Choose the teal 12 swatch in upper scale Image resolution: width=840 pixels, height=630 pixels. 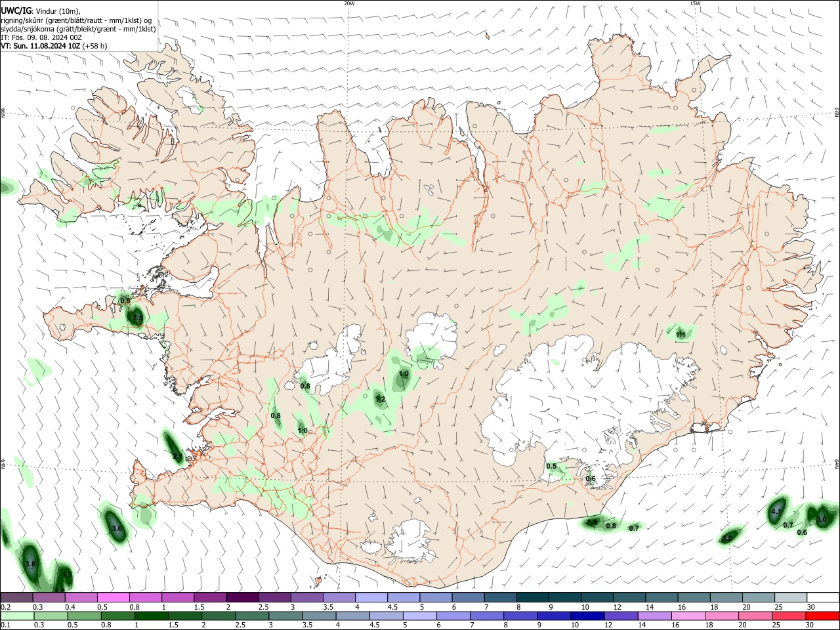(629, 597)
